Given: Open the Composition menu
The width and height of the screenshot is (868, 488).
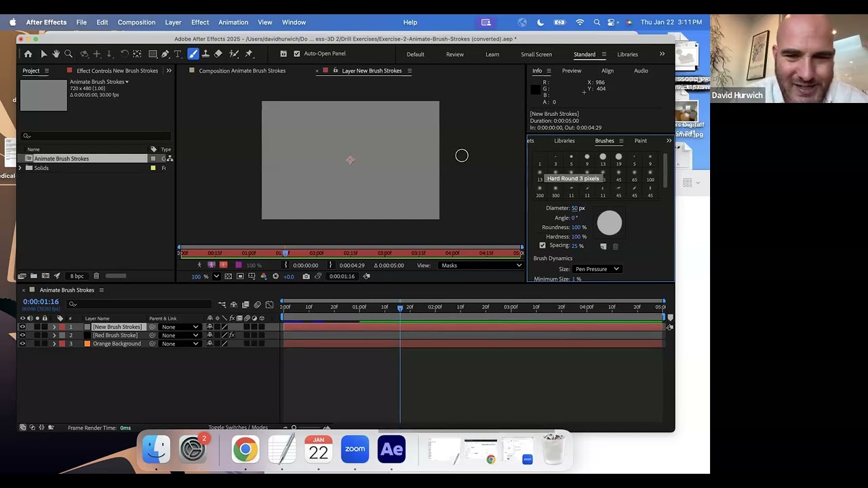Looking at the screenshot, I should (136, 22).
